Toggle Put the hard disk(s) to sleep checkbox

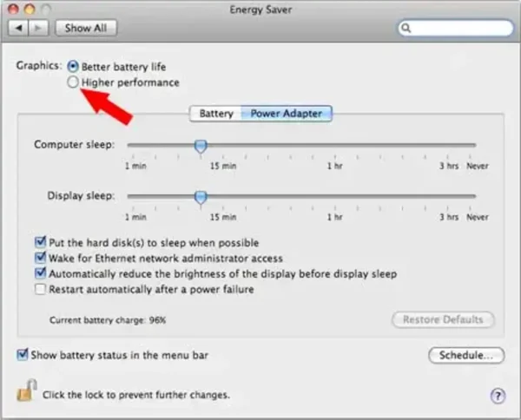click(x=40, y=242)
